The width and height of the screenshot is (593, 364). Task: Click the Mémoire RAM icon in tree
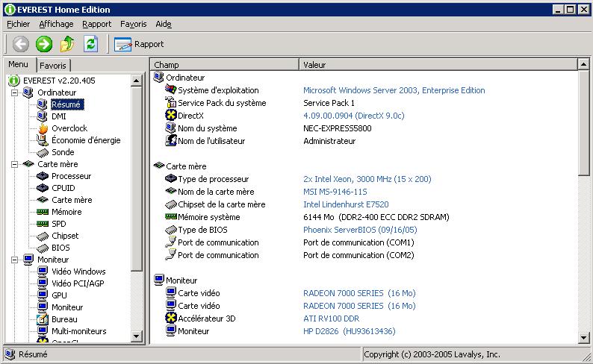(43, 212)
